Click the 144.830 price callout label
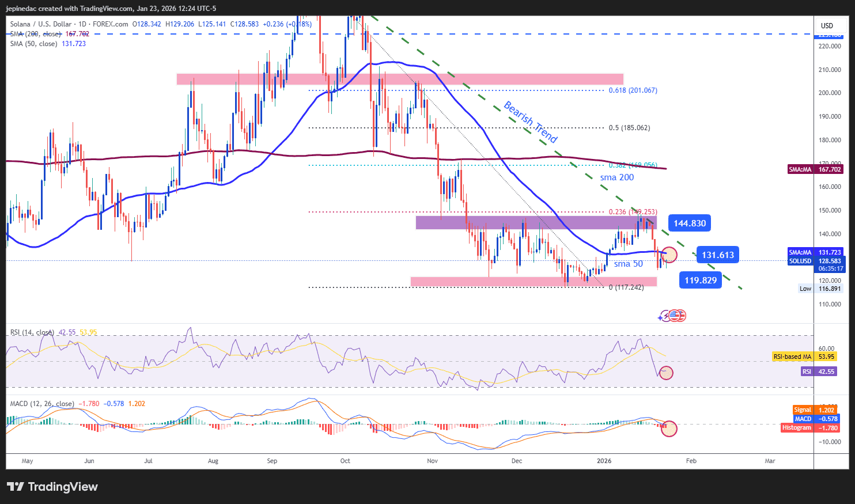855x504 pixels. tap(689, 223)
